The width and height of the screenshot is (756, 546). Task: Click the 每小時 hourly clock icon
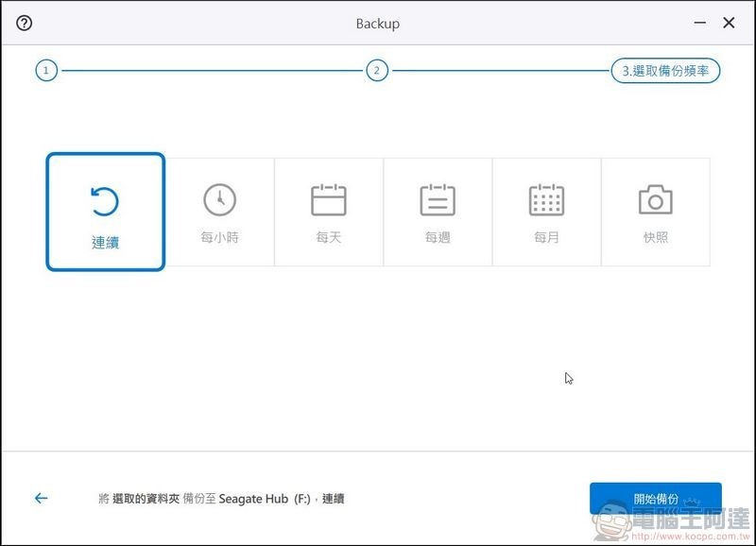click(x=218, y=200)
